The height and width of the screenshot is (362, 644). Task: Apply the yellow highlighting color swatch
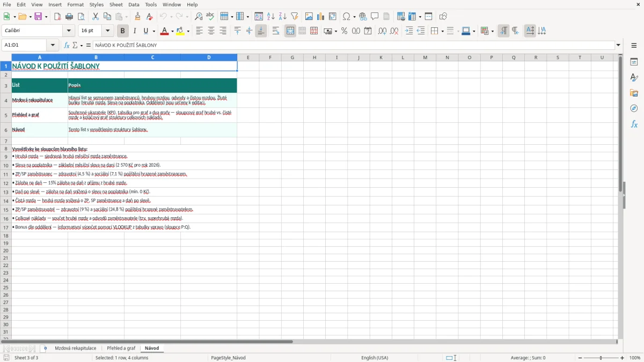point(180,31)
